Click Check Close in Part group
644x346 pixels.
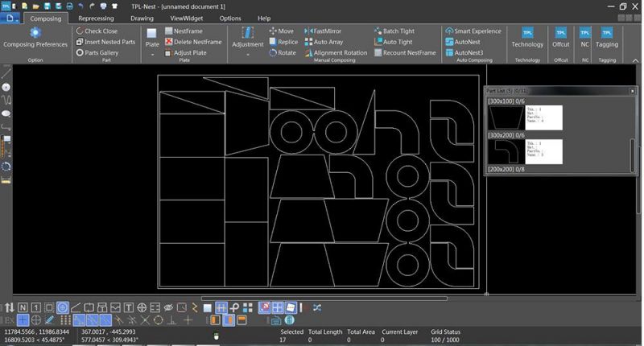(97, 31)
